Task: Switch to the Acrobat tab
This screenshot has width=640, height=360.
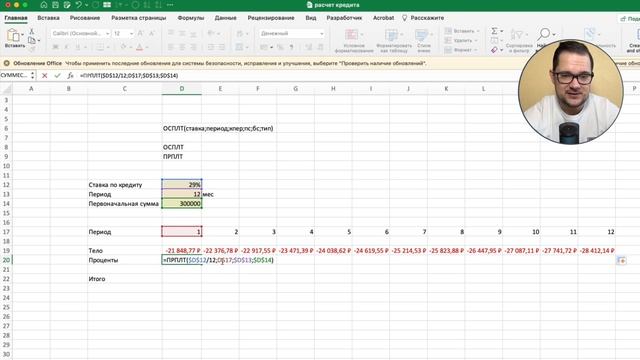Action: coord(383,18)
